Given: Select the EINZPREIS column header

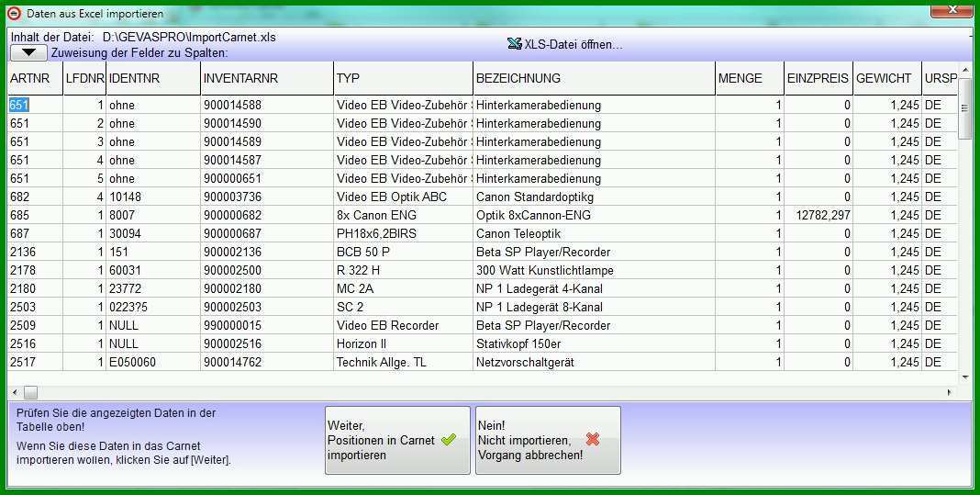Looking at the screenshot, I should click(x=819, y=78).
